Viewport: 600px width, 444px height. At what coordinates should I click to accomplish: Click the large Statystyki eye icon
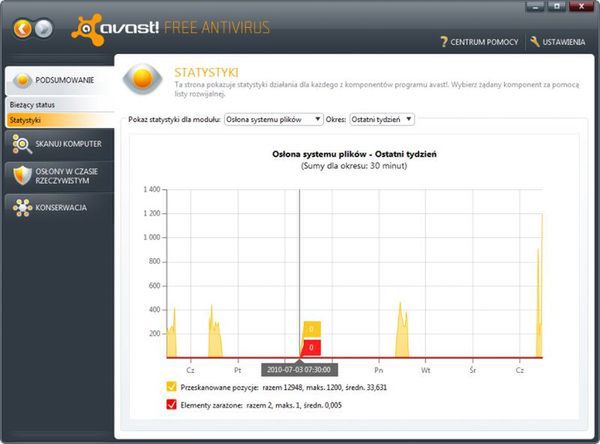(x=142, y=79)
